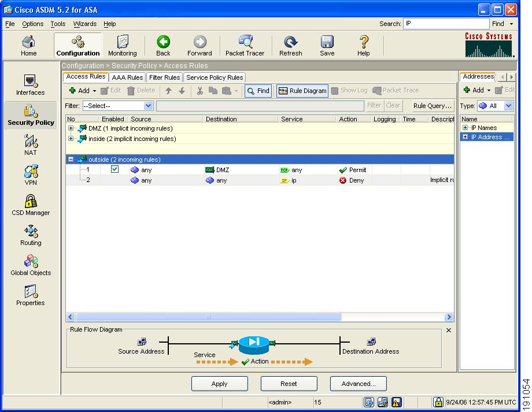Image resolution: width=532 pixels, height=412 pixels.
Task: Refresh the ASDM configuration
Action: (291, 46)
